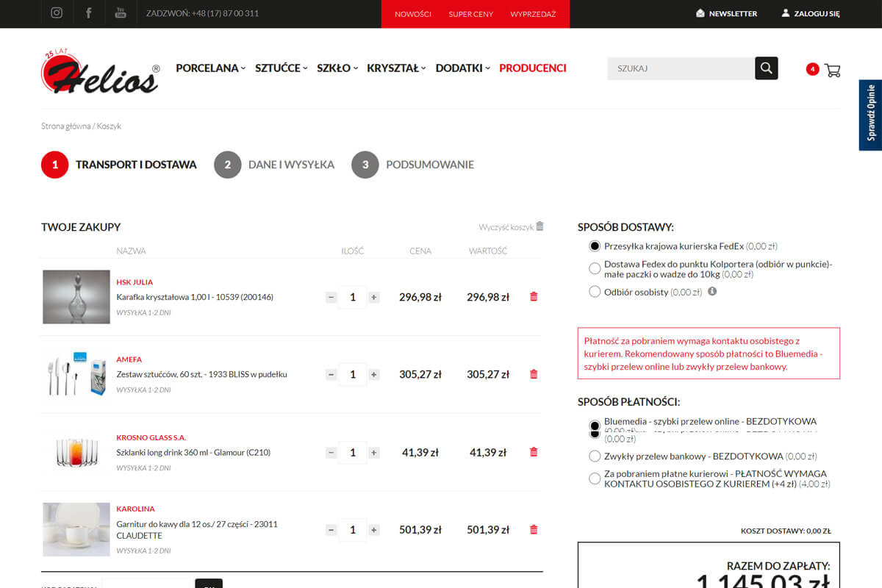
Task: Go to step 3 Podsumowanie
Action: pyautogui.click(x=412, y=165)
